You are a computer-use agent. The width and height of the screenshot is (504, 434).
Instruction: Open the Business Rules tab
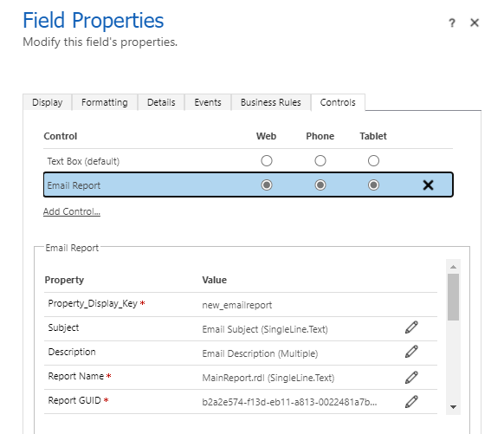point(271,102)
